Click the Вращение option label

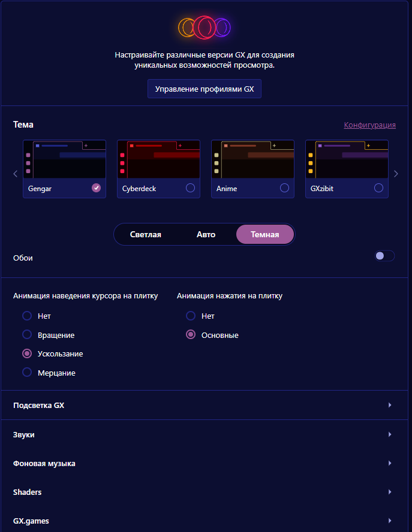[56, 335]
